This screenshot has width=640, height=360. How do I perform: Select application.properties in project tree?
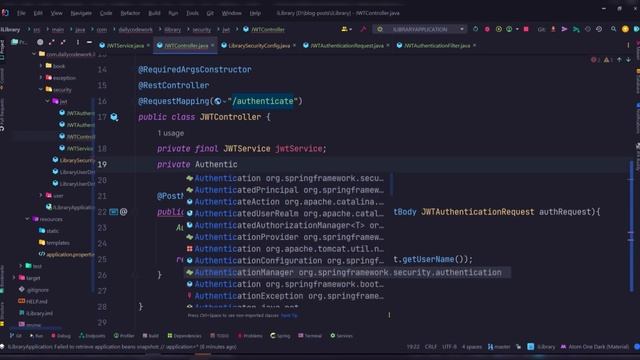coord(67,254)
